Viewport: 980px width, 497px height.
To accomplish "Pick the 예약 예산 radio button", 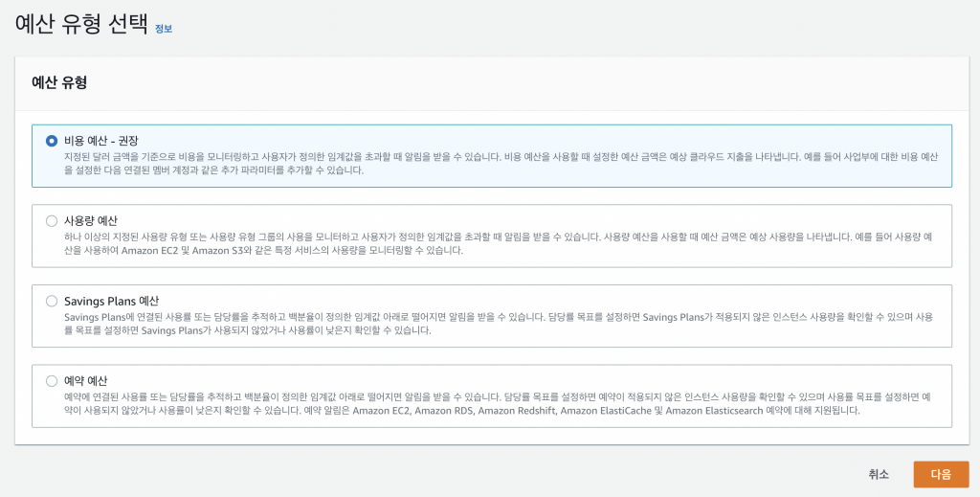I will (x=52, y=381).
